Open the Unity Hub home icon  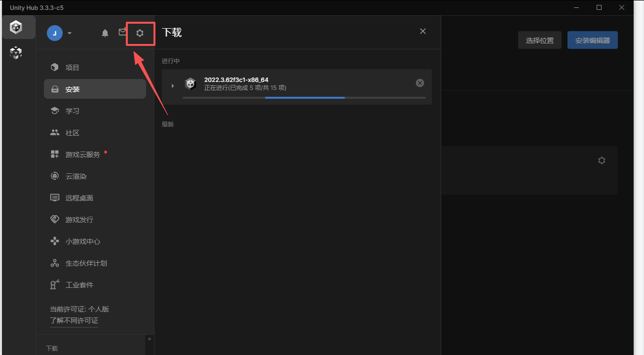point(16,27)
